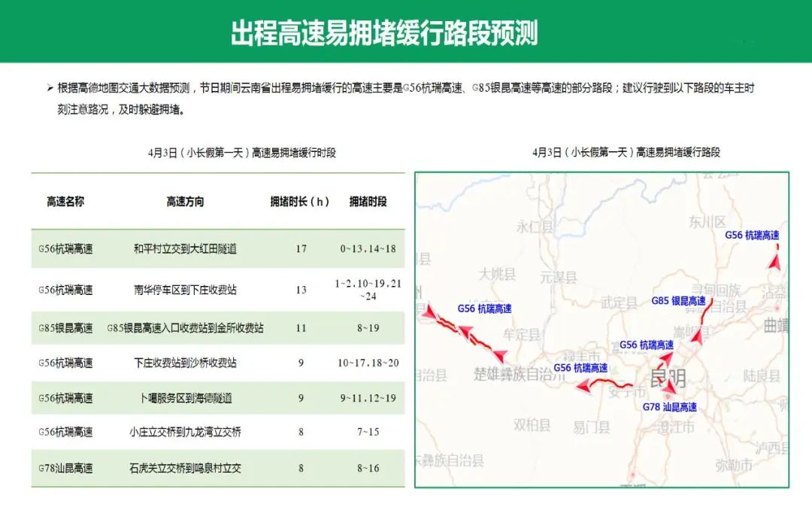Click the G85 银昆高速 label on the map
This screenshot has width=812, height=529.
(x=678, y=301)
